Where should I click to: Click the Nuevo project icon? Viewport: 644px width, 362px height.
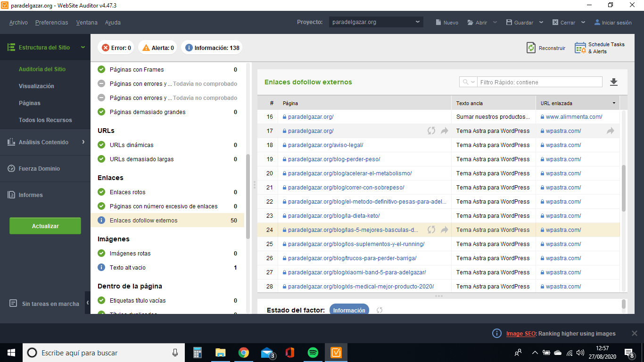coord(438,22)
